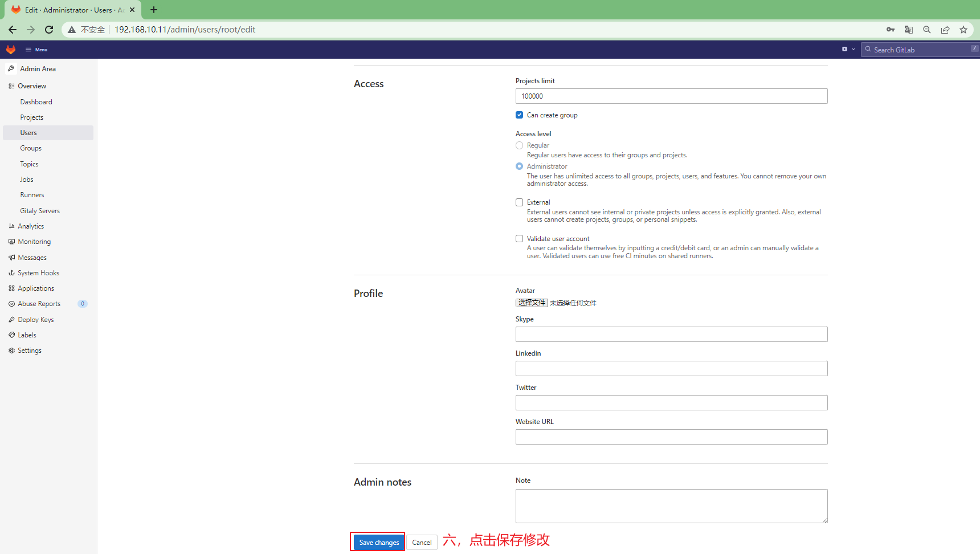Open Projects in sidebar
This screenshot has width=980, height=554.
(32, 117)
